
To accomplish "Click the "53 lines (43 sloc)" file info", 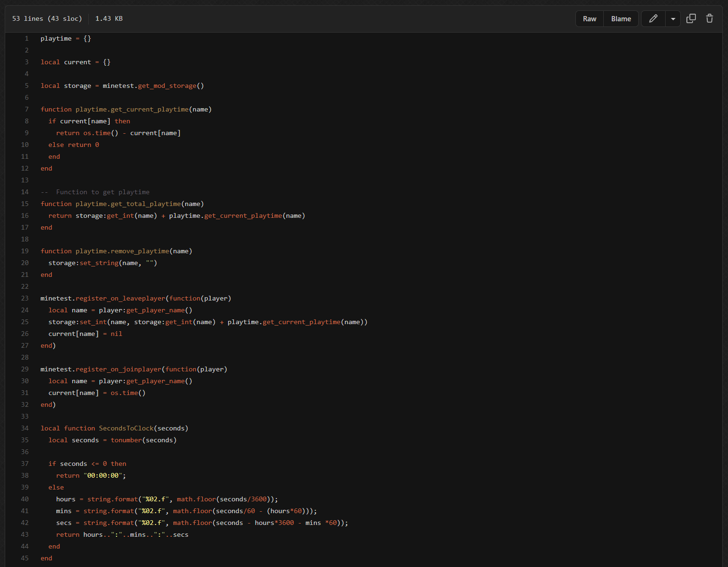I will click(47, 19).
